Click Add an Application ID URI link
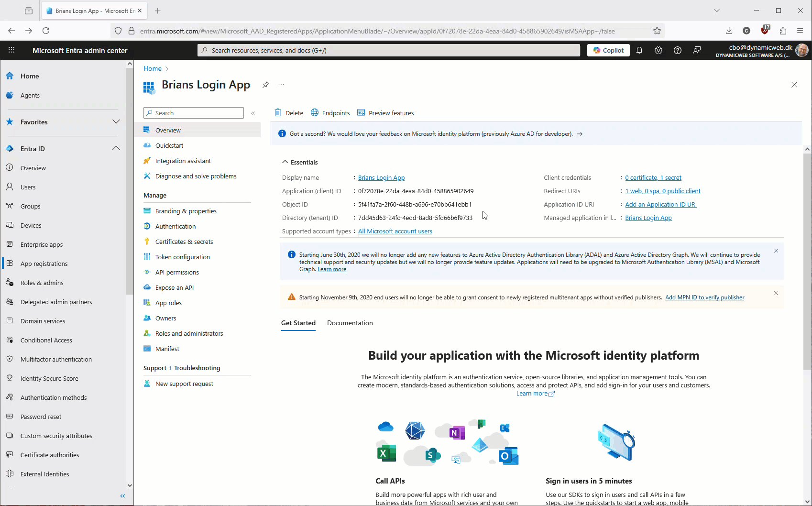Viewport: 812px width, 506px height. (660, 204)
